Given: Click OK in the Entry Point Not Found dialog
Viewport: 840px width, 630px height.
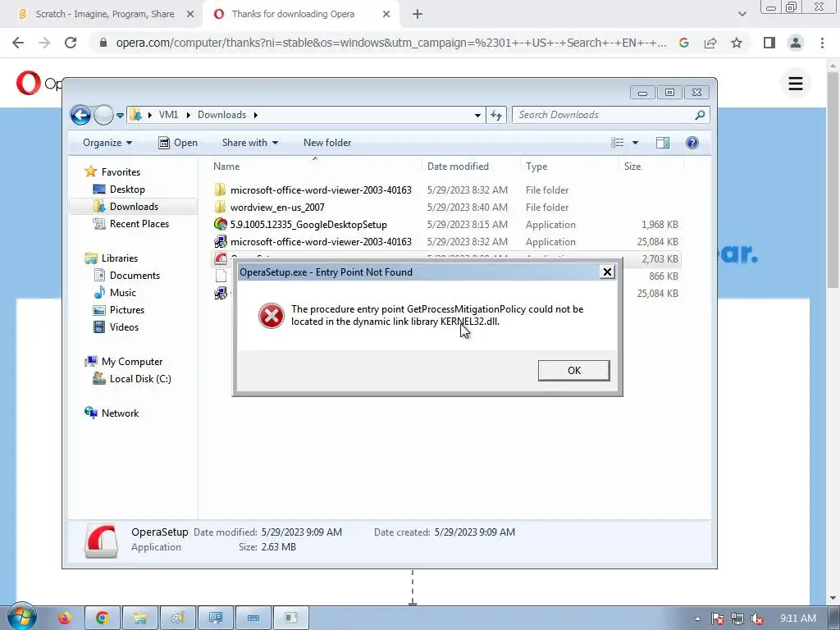Looking at the screenshot, I should 573,370.
